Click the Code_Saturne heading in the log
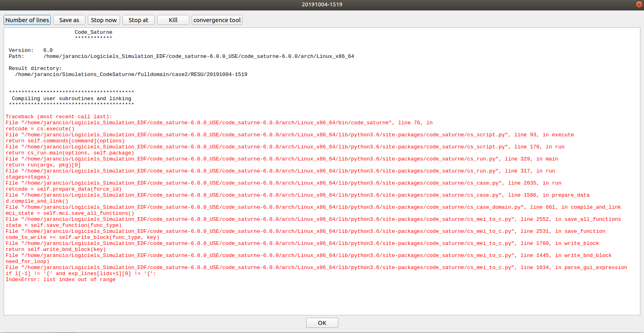644x333 pixels. pyautogui.click(x=93, y=32)
